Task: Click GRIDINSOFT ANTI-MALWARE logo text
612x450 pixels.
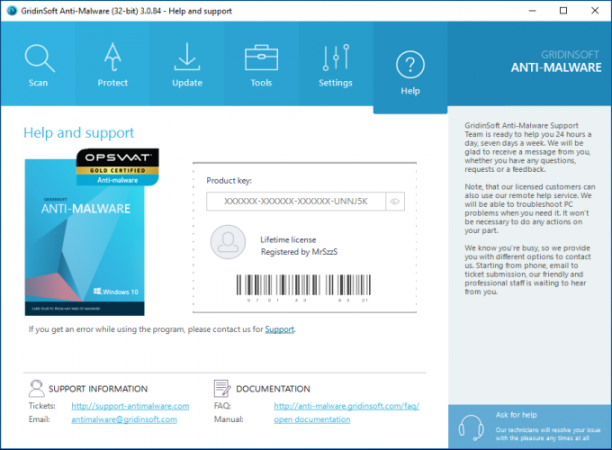Action: click(x=556, y=62)
